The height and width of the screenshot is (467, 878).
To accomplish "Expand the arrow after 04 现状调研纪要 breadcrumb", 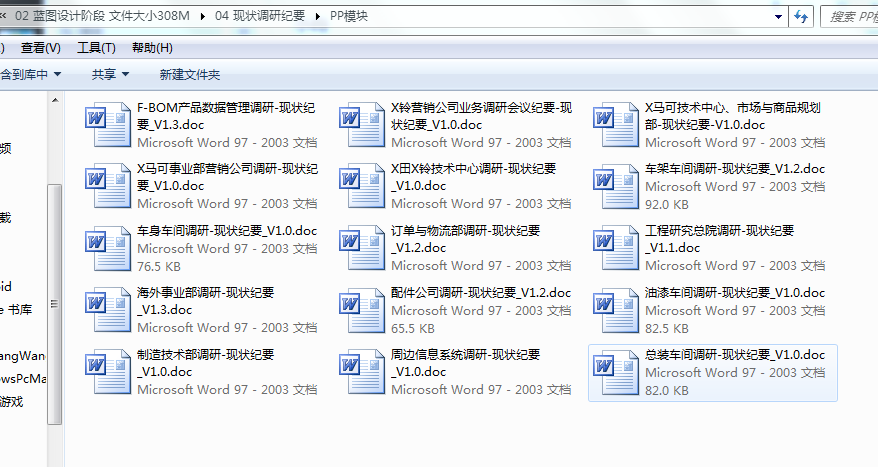I will [319, 16].
